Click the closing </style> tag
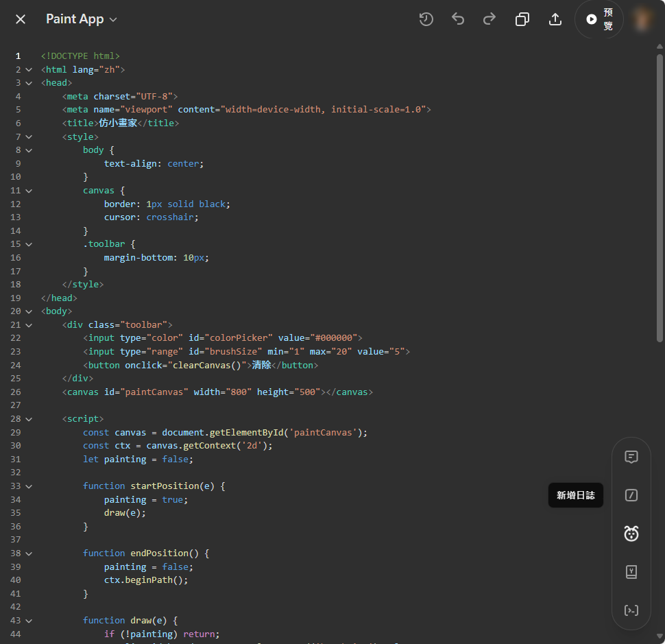Image resolution: width=665 pixels, height=644 pixels. tap(83, 284)
